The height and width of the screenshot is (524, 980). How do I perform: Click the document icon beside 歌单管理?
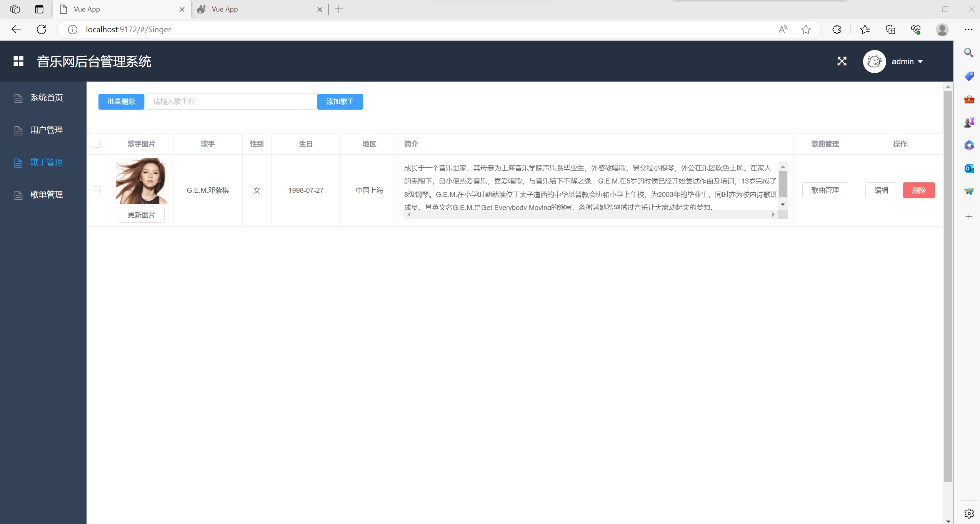18,195
